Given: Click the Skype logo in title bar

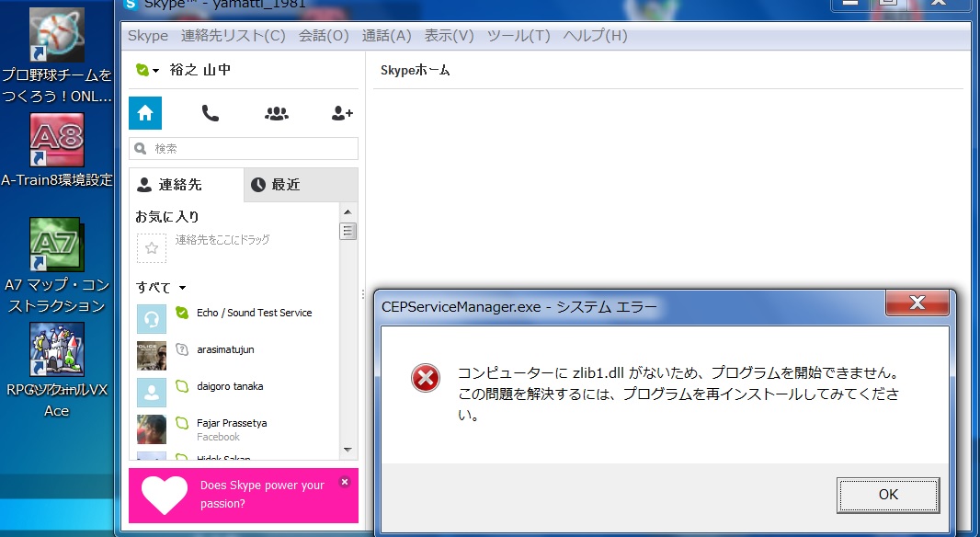Looking at the screenshot, I should click(131, 5).
